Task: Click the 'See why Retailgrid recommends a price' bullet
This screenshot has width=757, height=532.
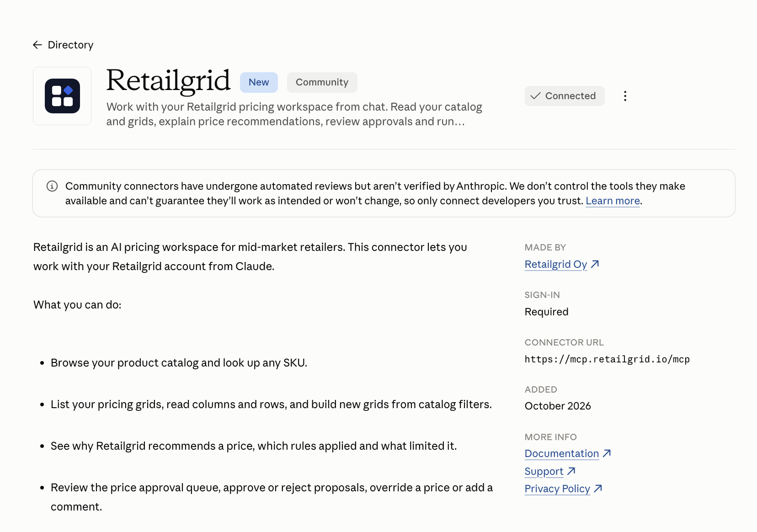Action: coord(254,446)
